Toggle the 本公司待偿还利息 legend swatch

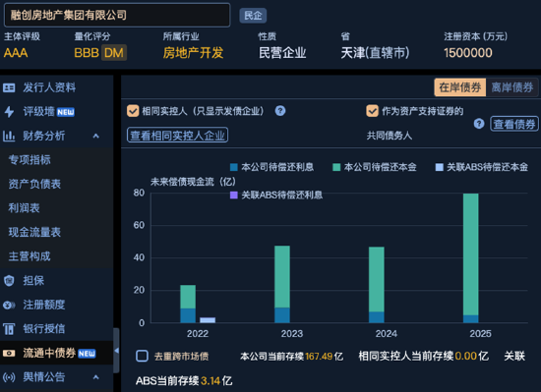[233, 167]
